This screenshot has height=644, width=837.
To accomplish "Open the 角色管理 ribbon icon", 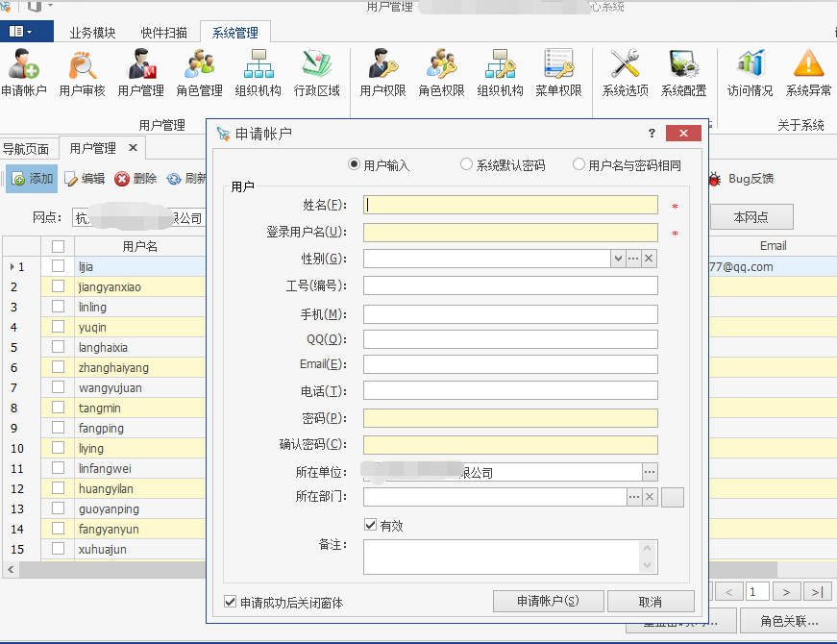I will coord(200,73).
